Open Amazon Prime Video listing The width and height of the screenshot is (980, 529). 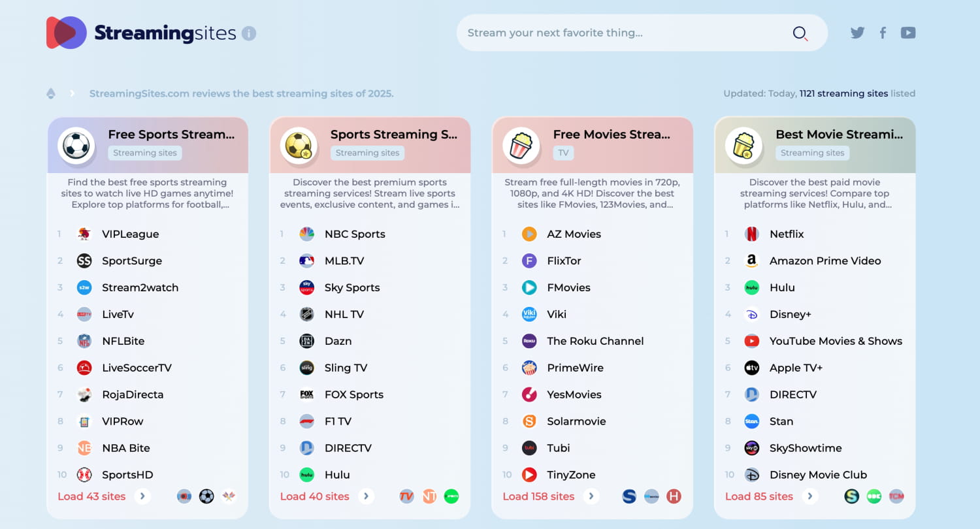[x=825, y=261]
